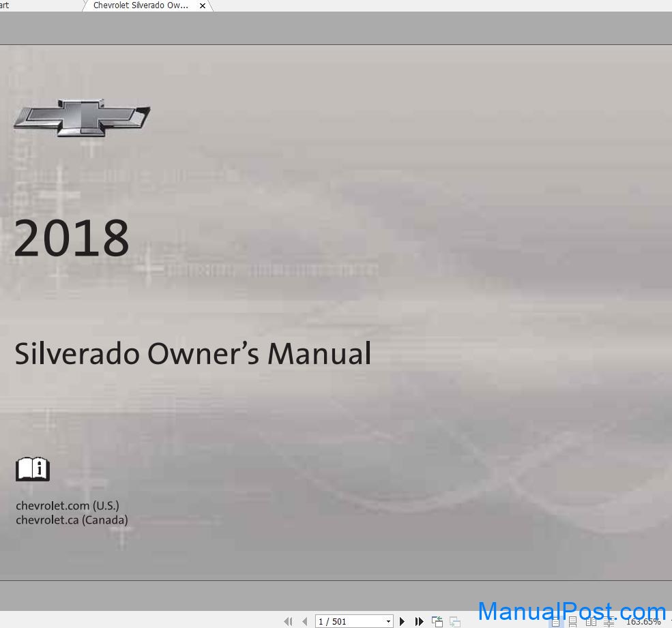672x628 pixels.
Task: Open the page number dropdown arrow
Action: [388, 621]
